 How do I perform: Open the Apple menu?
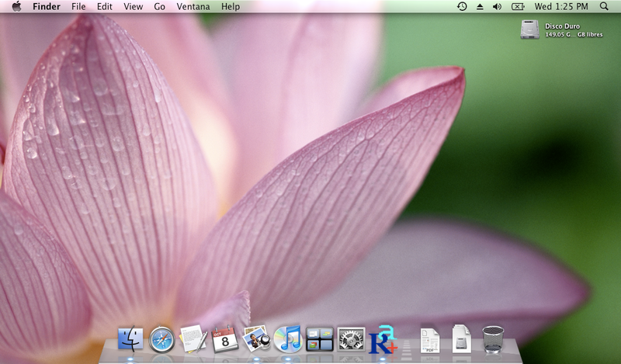[16, 6]
